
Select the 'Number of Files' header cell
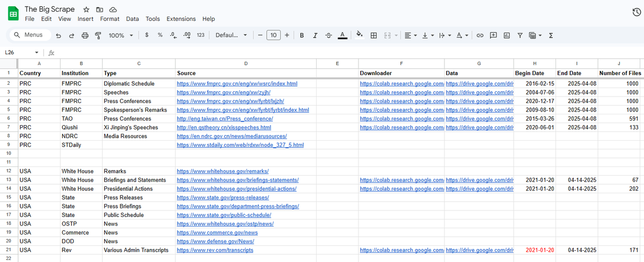pyautogui.click(x=620, y=73)
